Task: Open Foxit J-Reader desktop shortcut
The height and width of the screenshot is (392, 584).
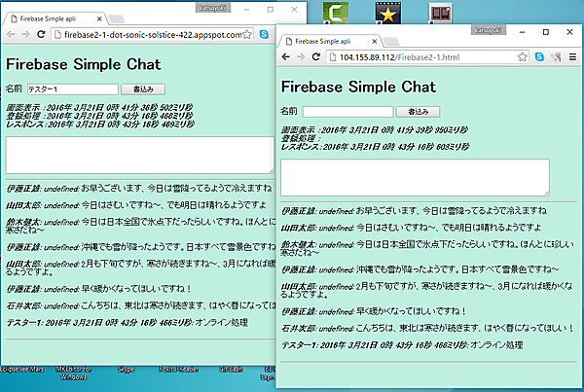Action: (178, 370)
